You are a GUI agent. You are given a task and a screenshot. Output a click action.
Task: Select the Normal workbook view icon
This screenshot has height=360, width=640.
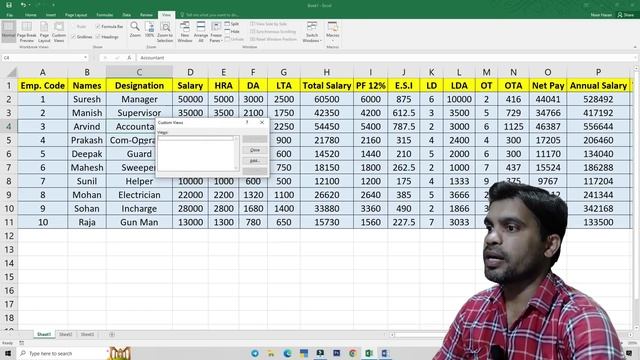[x=8, y=31]
